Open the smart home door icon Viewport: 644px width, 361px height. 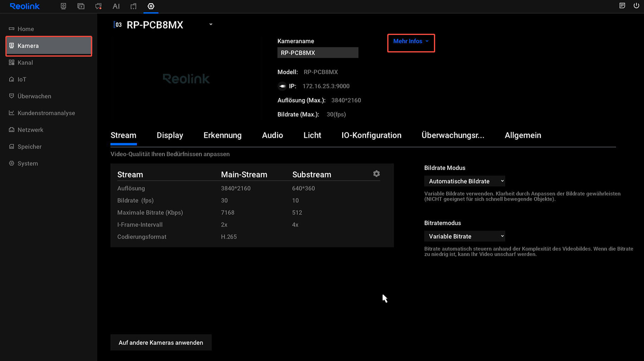(x=133, y=6)
